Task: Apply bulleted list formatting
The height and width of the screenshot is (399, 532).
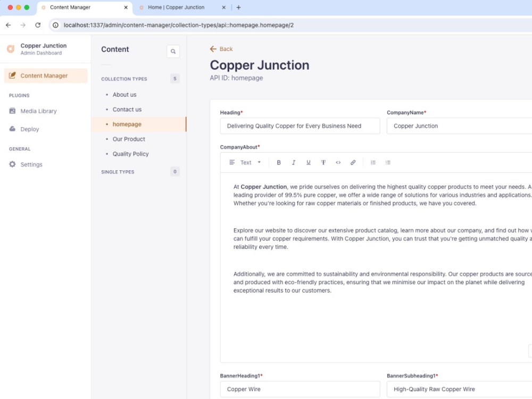Action: coord(373,162)
